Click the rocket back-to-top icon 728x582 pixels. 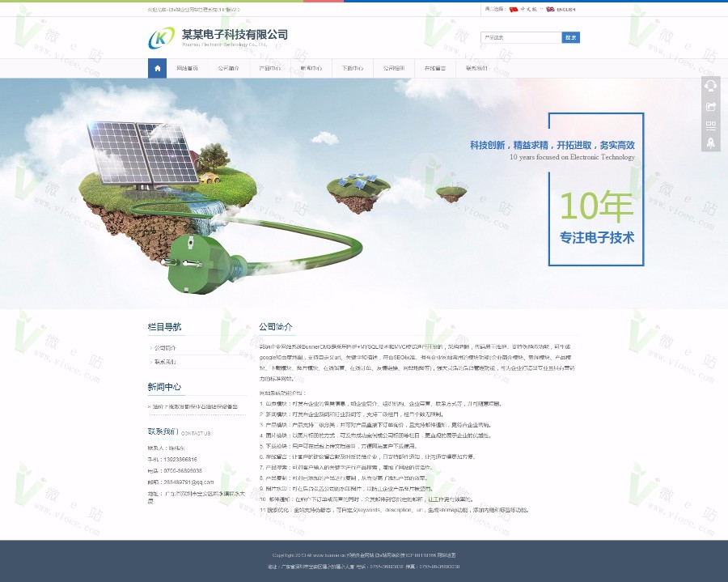pos(711,144)
